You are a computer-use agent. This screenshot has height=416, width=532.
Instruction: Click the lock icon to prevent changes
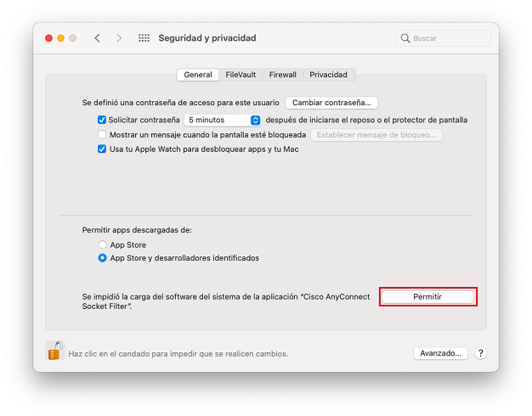[54, 351]
